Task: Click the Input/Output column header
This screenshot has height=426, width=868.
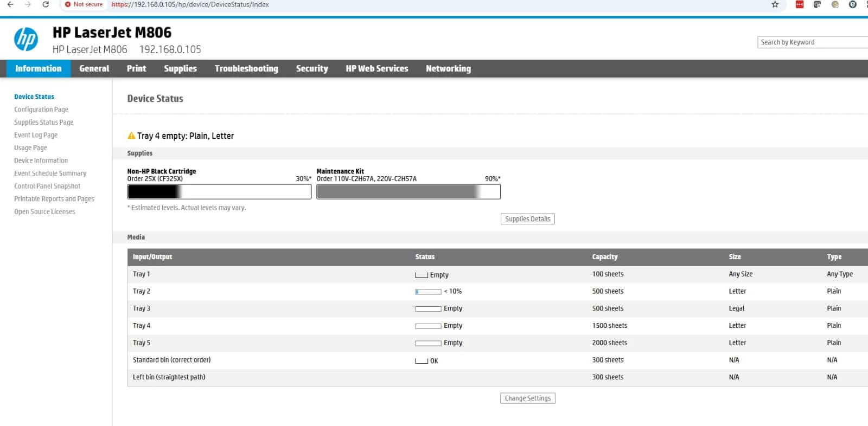Action: [152, 257]
